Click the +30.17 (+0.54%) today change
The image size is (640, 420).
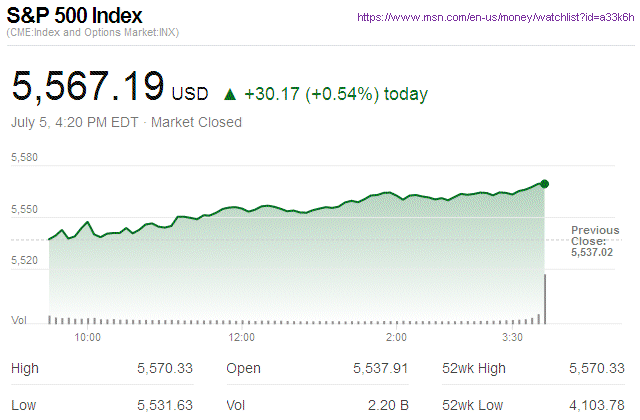click(335, 95)
